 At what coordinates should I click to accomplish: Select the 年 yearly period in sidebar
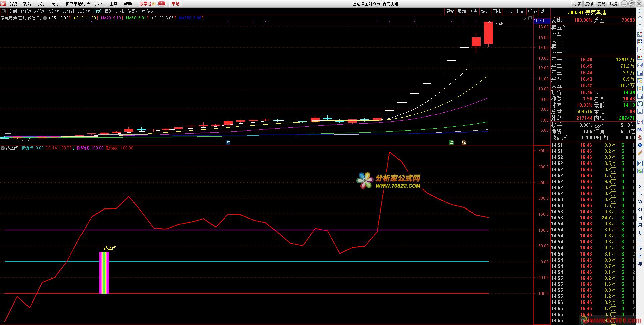[640, 264]
